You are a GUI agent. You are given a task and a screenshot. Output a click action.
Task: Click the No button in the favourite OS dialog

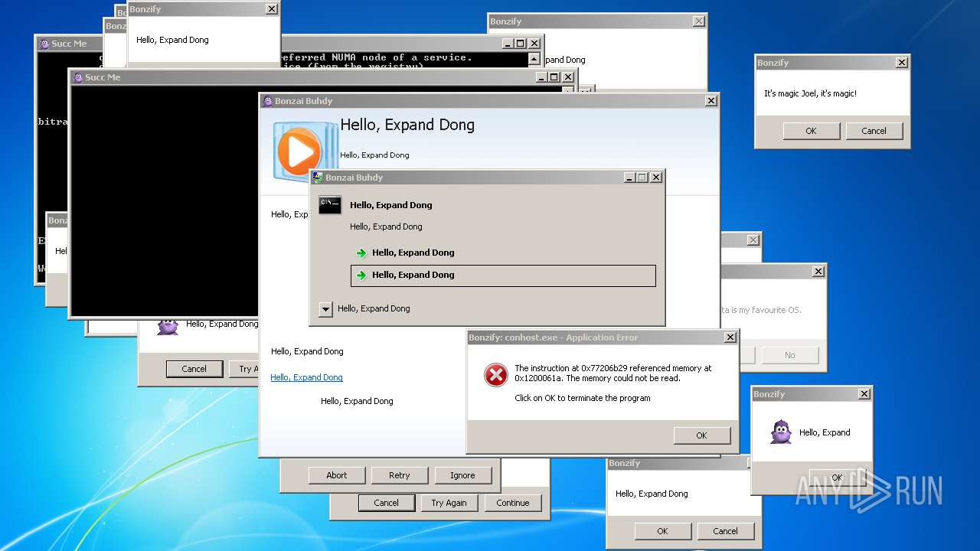tap(789, 355)
